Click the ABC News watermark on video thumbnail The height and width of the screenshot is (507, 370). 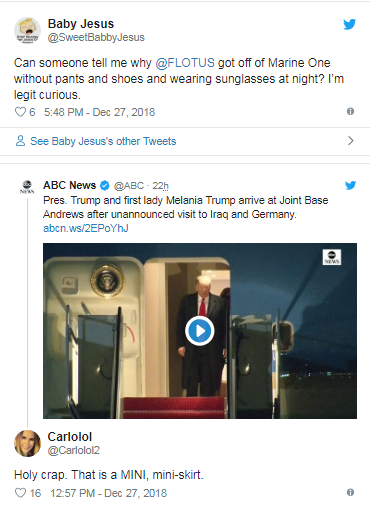click(x=332, y=257)
